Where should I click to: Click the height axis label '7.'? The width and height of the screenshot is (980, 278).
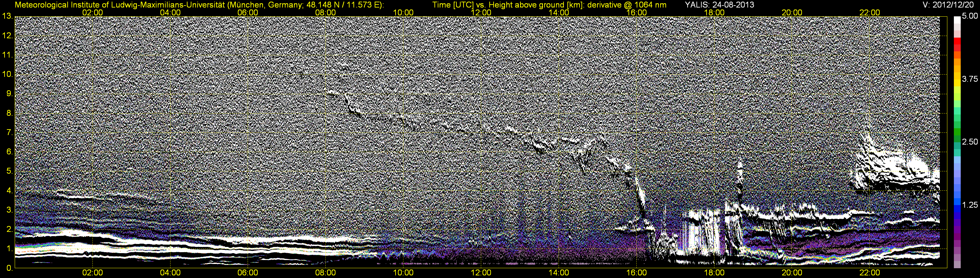click(9, 132)
